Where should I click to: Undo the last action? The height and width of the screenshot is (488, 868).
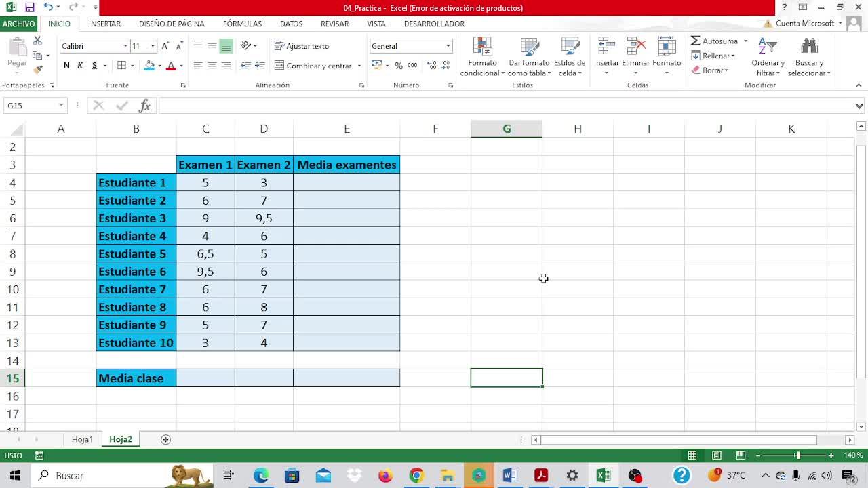47,7
